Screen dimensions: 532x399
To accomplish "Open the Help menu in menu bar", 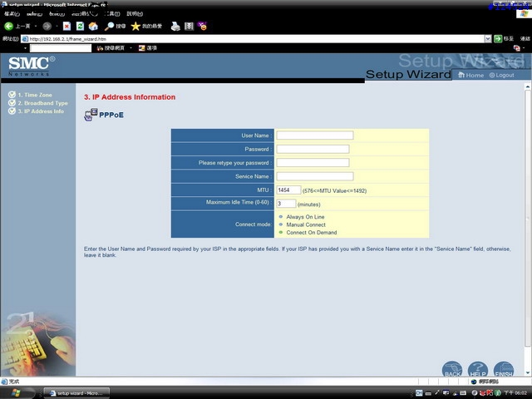I will pyautogui.click(x=135, y=13).
